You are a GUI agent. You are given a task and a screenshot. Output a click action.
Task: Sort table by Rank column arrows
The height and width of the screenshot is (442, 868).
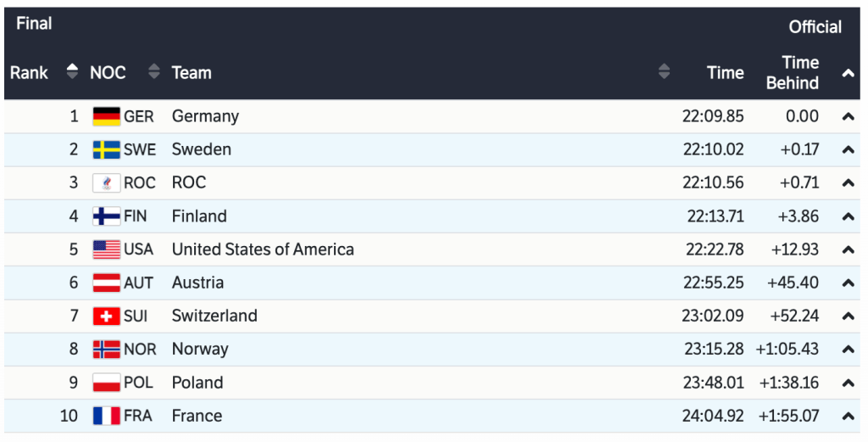pyautogui.click(x=72, y=72)
